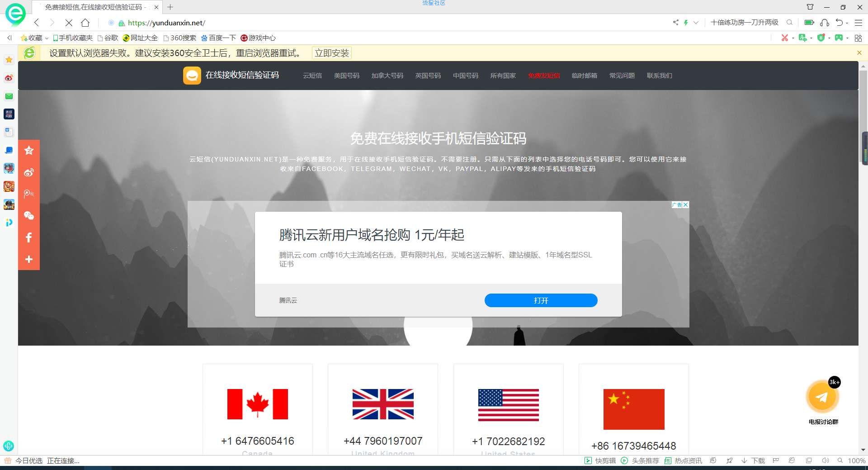Share via WeChat orange sidebar icon
868x470 pixels.
[x=29, y=216]
